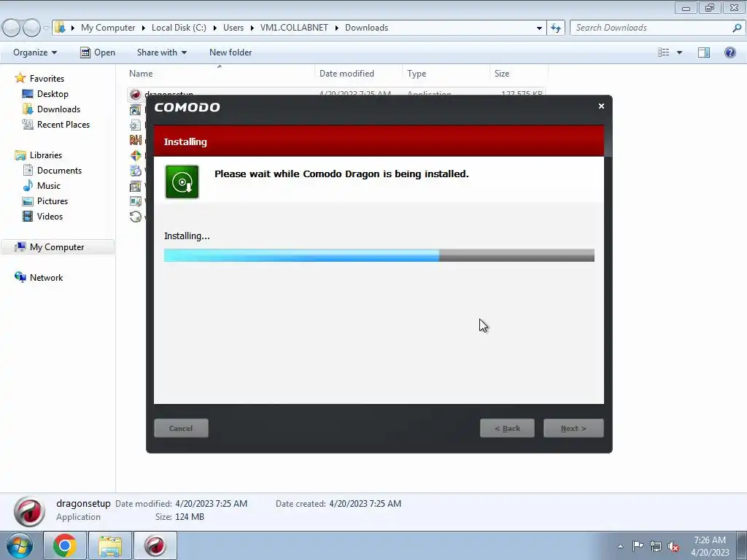Click dragonsetup icon in details pane
The height and width of the screenshot is (560, 747).
[x=29, y=511]
